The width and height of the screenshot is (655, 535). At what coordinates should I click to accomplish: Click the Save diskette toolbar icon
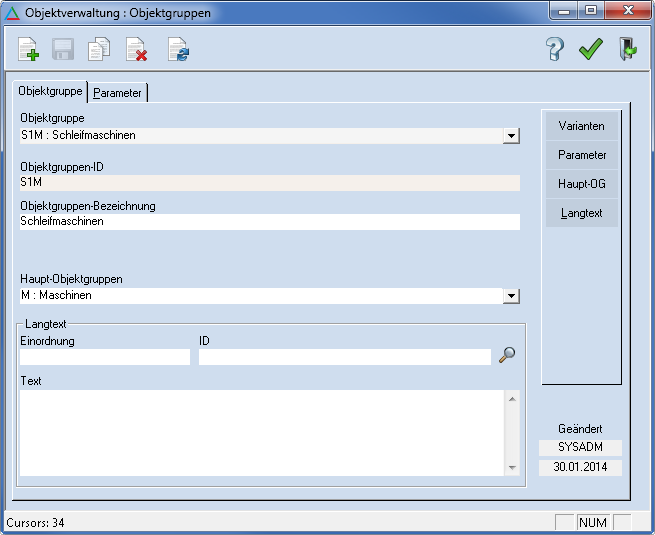[x=63, y=49]
